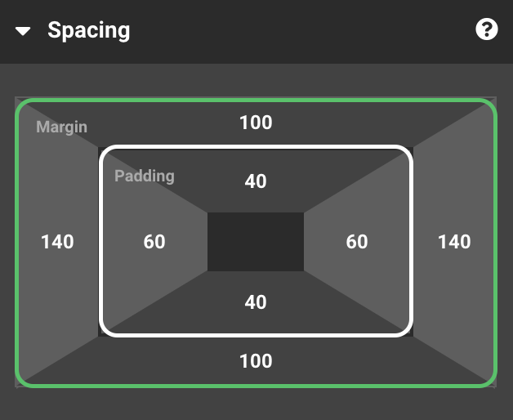Click the padding box's top-right dark corner

pos(410,150)
